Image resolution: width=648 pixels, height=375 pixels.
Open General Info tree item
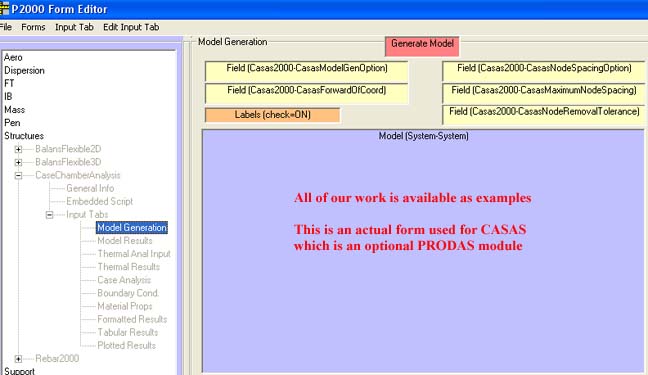[x=90, y=189]
